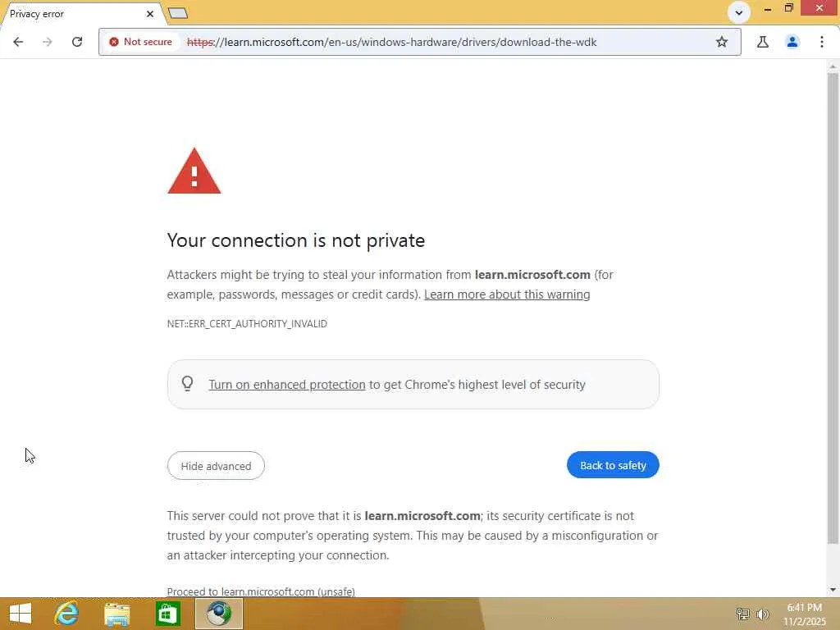The image size is (840, 630).
Task: Bookmark this page with the star icon
Action: (722, 42)
